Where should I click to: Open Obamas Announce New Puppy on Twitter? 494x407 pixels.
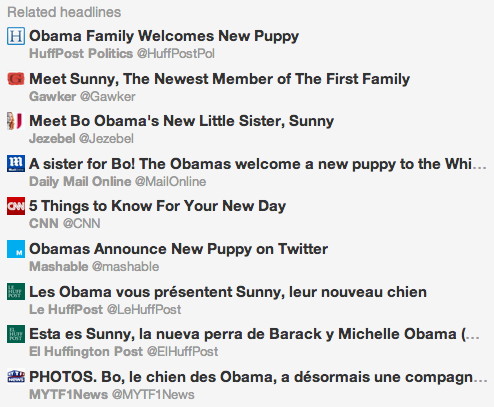(x=178, y=249)
